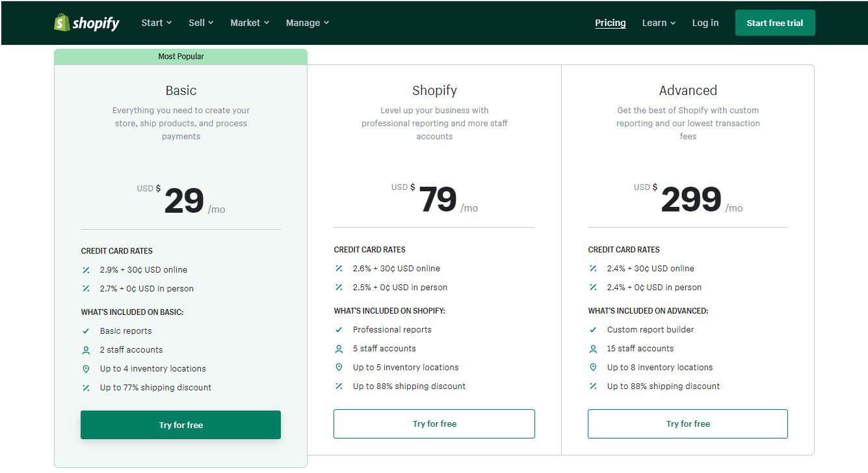Screen dimensions: 868x473
Task: Click the person icon beside 15 staff accounts
Action: 592,348
